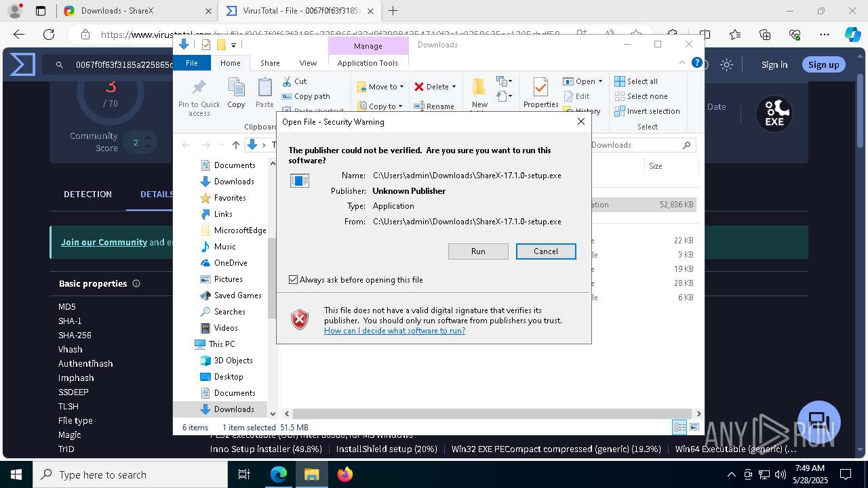
Task: Open the Downloads - ShareX browser tab
Action: (136, 11)
